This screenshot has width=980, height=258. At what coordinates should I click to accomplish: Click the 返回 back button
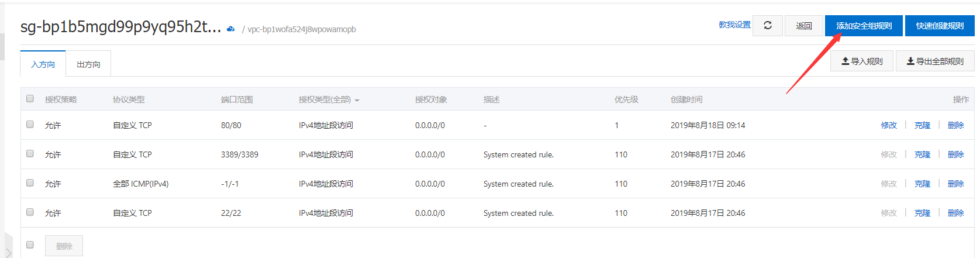coord(804,26)
